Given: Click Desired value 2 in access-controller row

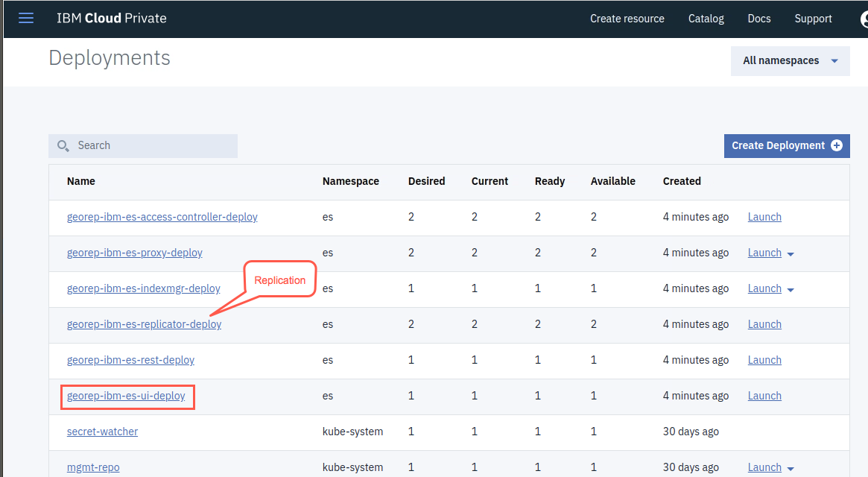Looking at the screenshot, I should tap(411, 217).
